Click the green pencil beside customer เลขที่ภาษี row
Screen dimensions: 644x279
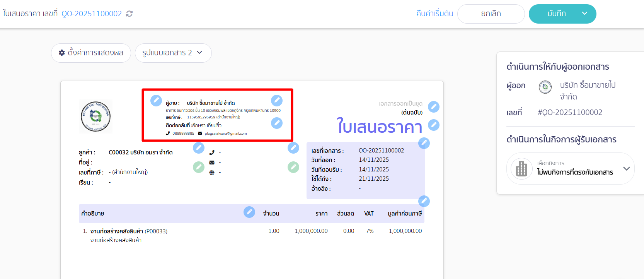coord(199,167)
